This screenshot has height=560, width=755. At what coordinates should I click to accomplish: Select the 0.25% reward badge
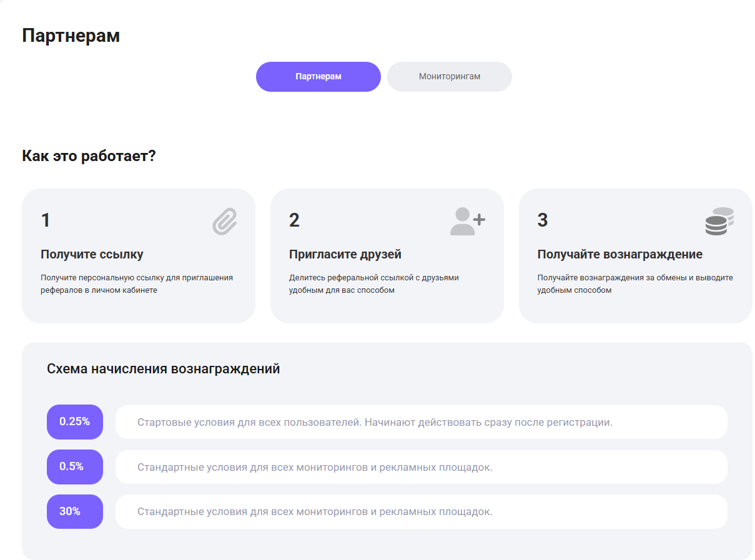click(75, 422)
